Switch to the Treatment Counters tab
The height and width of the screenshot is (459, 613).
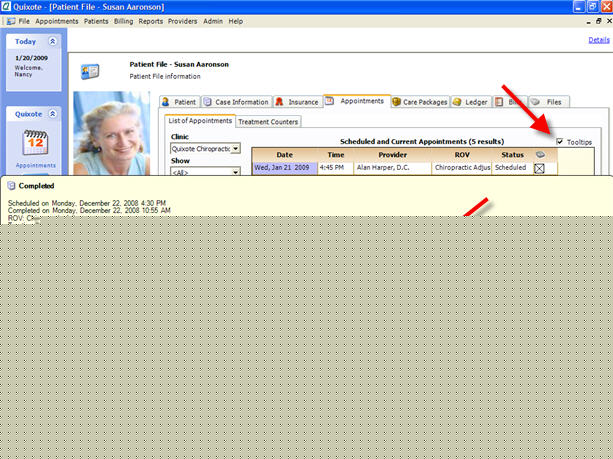[268, 122]
